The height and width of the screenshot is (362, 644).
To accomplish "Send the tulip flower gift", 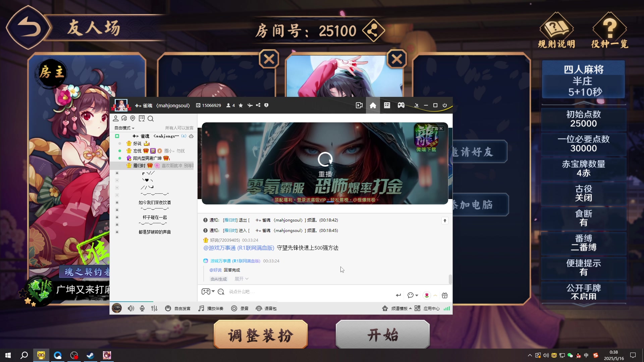I will pyautogui.click(x=427, y=295).
